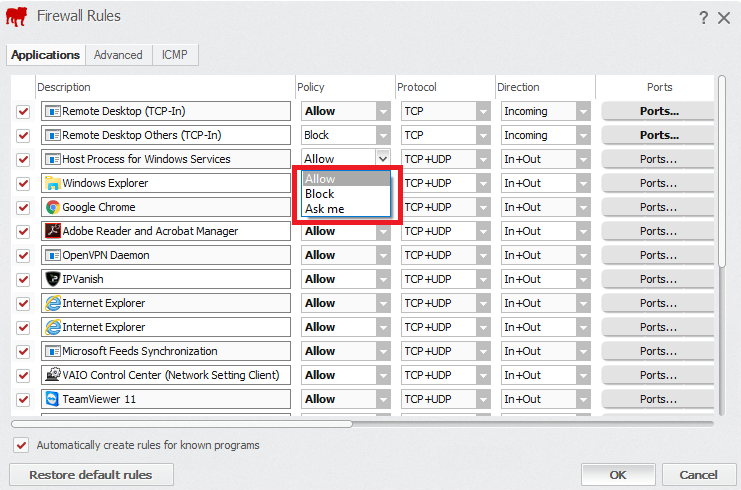Image resolution: width=741 pixels, height=490 pixels.
Task: Click the Description column header
Action: (x=165, y=87)
